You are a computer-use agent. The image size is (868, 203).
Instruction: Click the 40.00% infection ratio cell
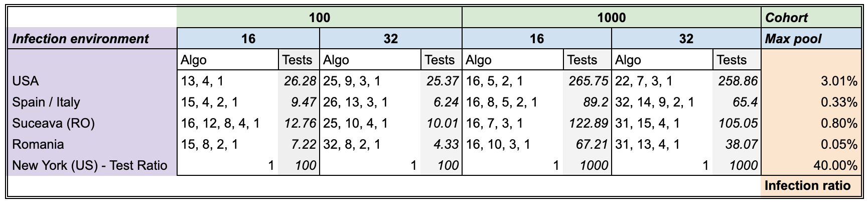811,165
